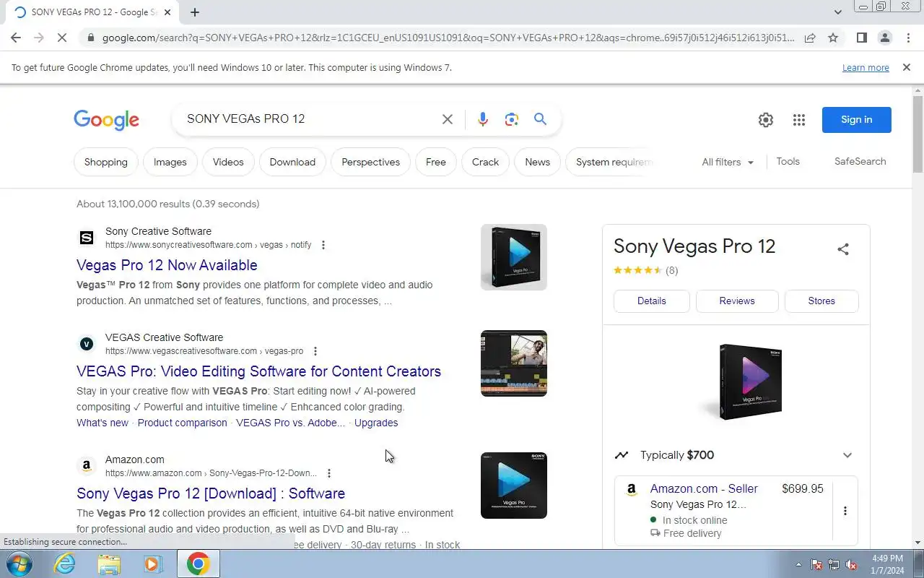924x578 pixels.
Task: Select the Perspectives filter chip
Action: click(x=370, y=162)
